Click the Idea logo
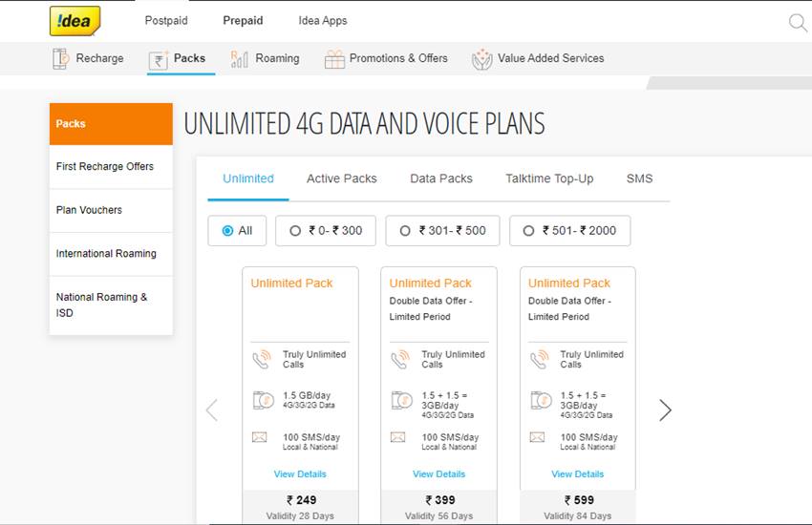This screenshot has height=525, width=812. pos(75,21)
